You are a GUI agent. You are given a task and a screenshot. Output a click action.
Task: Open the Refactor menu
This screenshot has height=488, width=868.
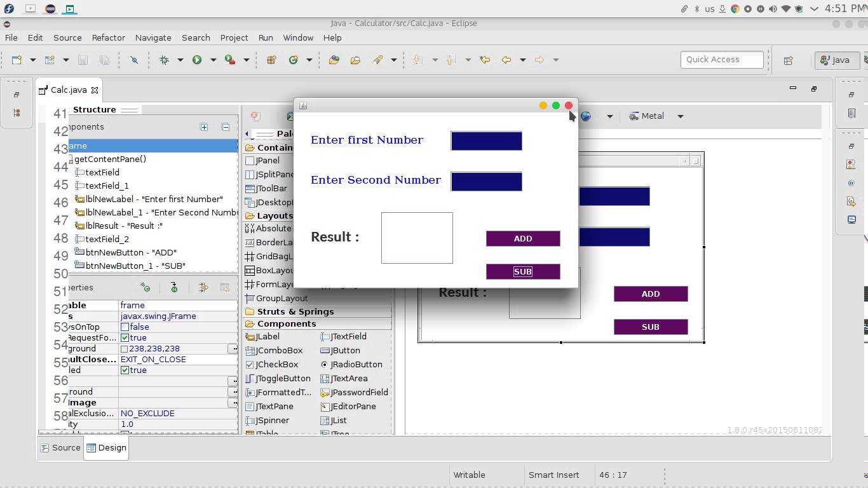(x=108, y=37)
